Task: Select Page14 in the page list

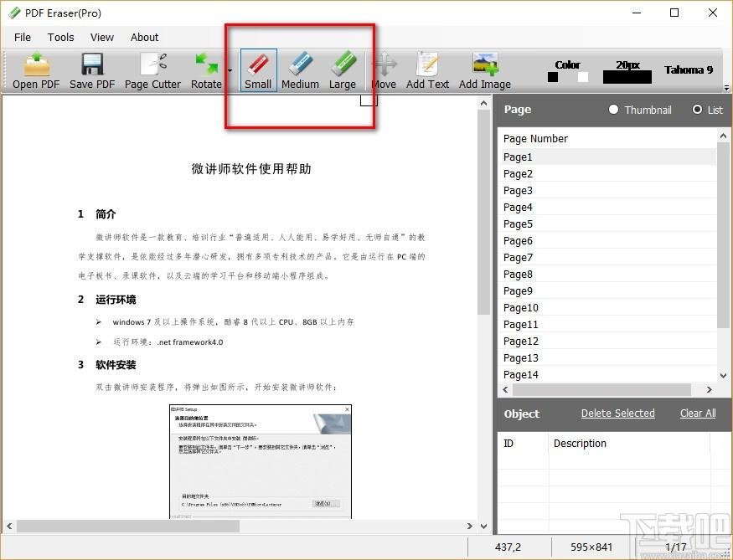Action: (x=609, y=374)
